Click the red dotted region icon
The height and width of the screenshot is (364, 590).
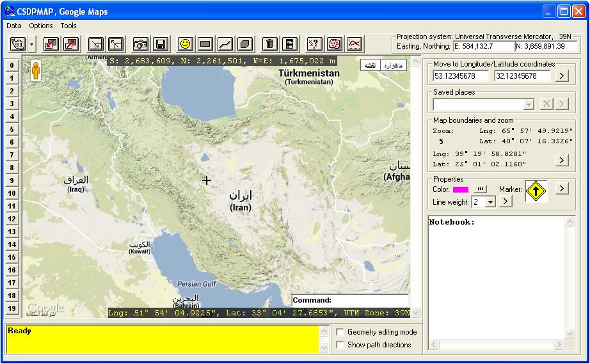pos(335,44)
